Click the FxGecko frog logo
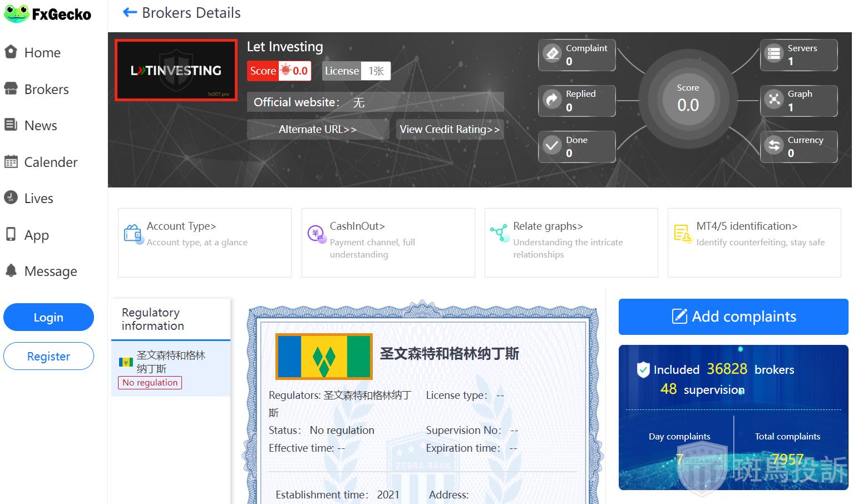The image size is (858, 504). [x=17, y=13]
